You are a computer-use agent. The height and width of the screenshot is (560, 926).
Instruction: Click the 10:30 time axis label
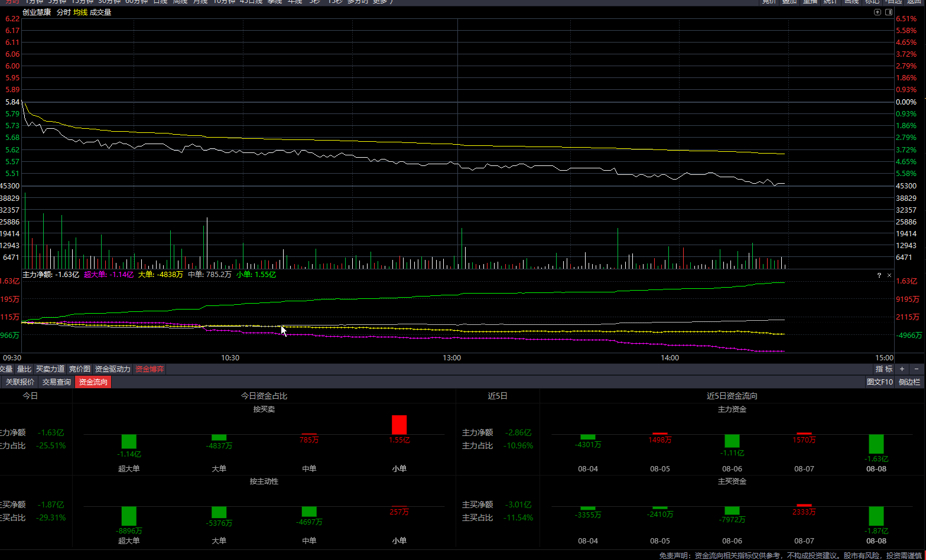(x=230, y=358)
